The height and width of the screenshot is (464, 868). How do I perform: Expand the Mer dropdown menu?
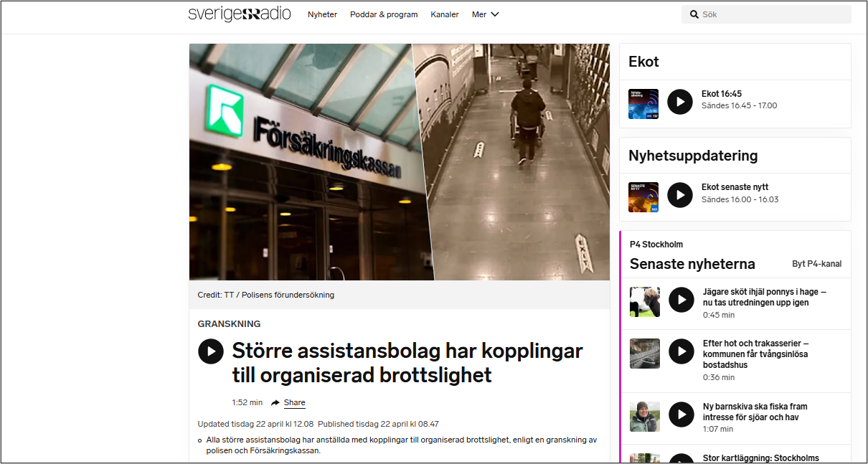click(485, 14)
